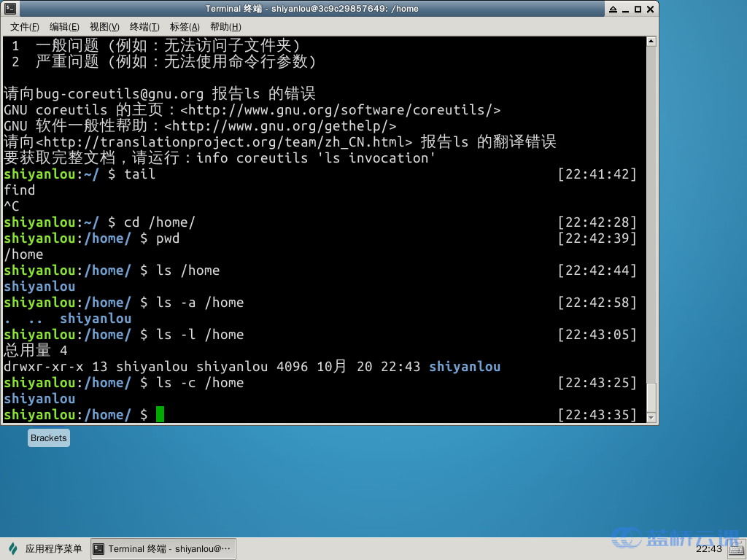Select the Terminal 终端 taskbar entry
This screenshot has width=747, height=560.
(x=163, y=548)
